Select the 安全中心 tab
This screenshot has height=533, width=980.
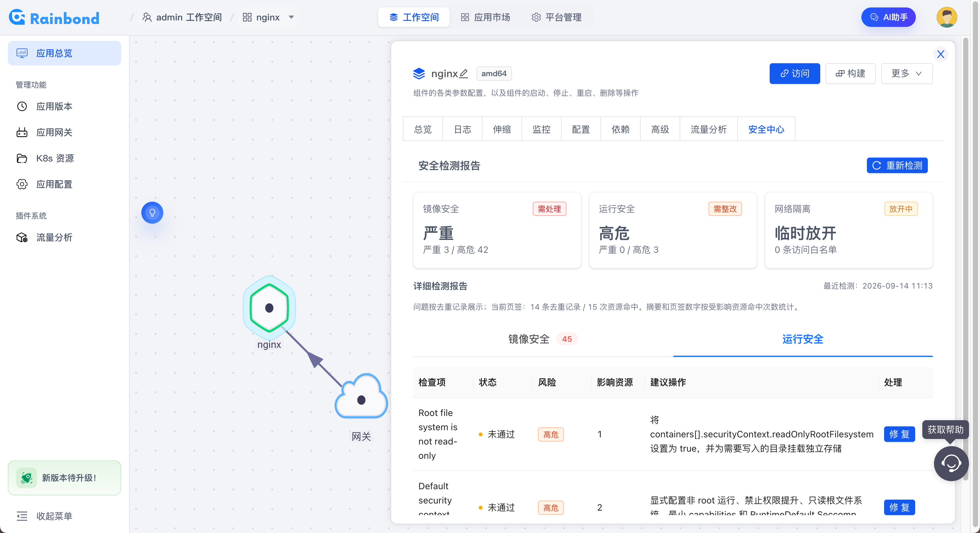click(x=766, y=129)
